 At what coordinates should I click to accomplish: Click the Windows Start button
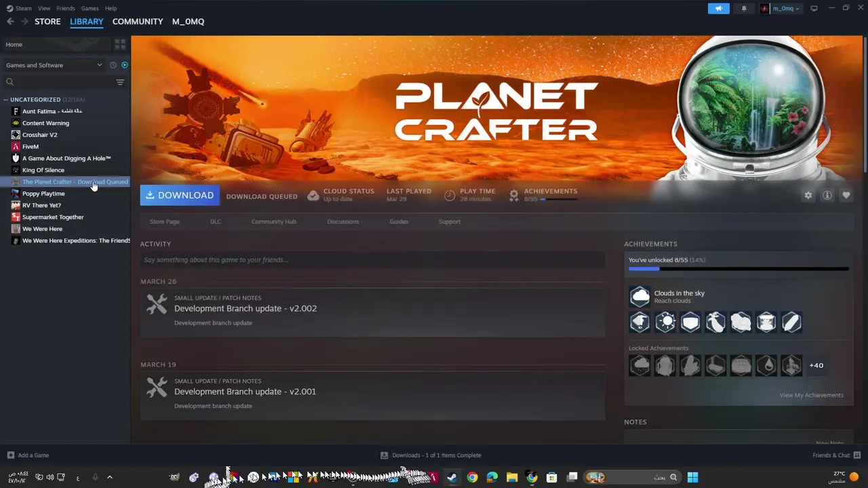pos(692,477)
